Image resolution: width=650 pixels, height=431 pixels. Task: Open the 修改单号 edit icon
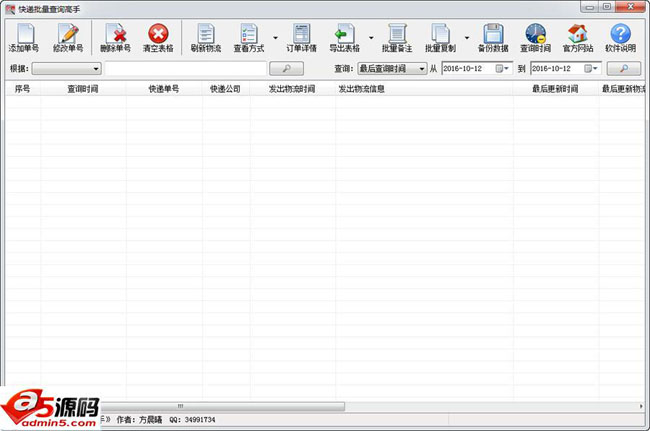[x=68, y=38]
